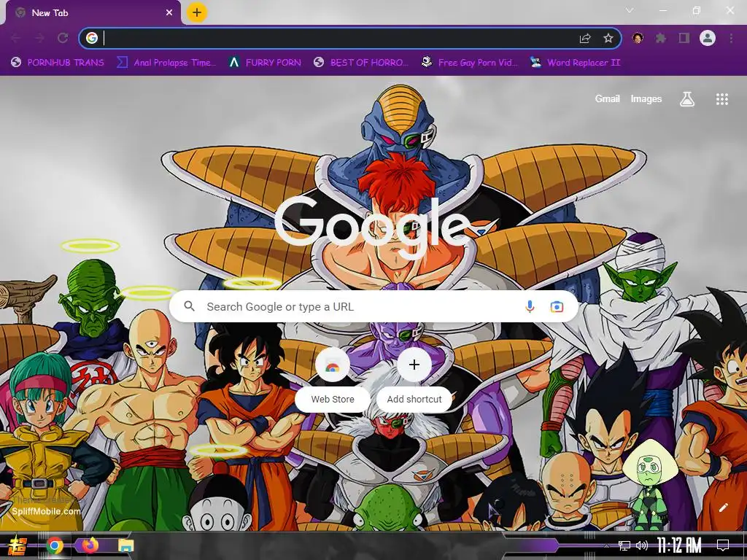Open the volume speaker tray icon
This screenshot has width=747, height=560.
[x=642, y=545]
